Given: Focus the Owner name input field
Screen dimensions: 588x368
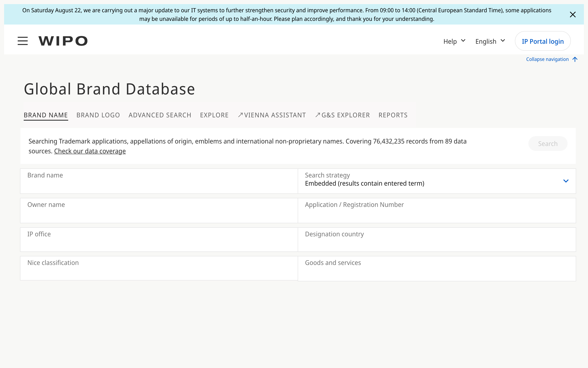Looking at the screenshot, I should [x=159, y=211].
